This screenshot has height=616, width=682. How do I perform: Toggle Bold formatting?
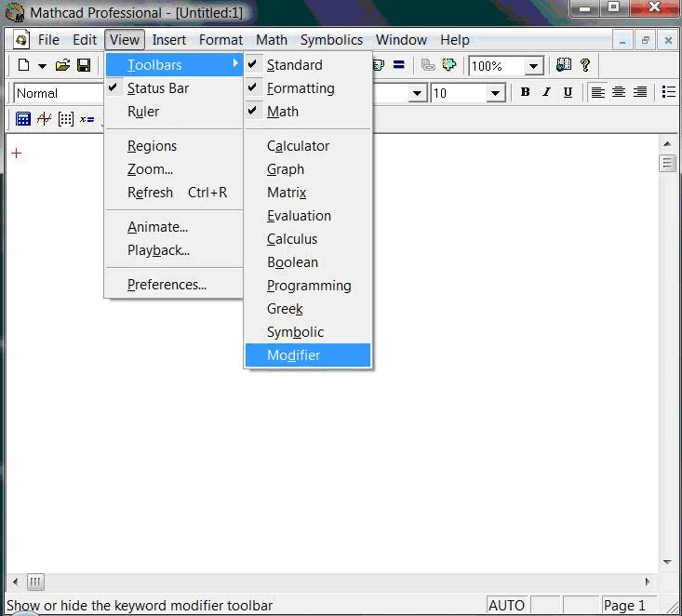click(525, 92)
